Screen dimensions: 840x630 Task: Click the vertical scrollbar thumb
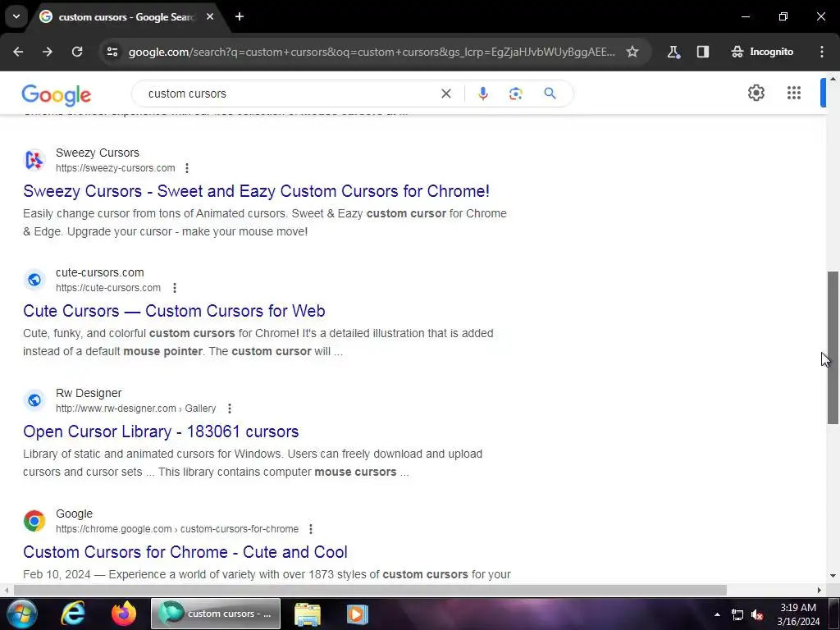click(x=833, y=348)
